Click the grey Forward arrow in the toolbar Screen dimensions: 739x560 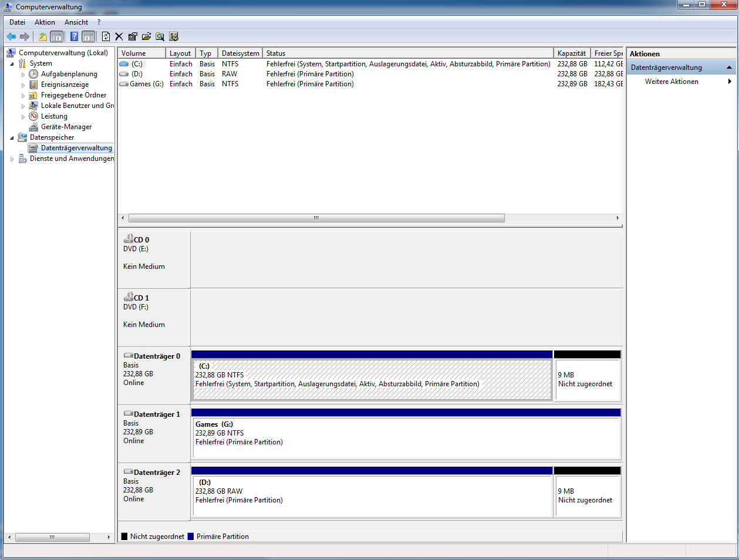point(25,36)
